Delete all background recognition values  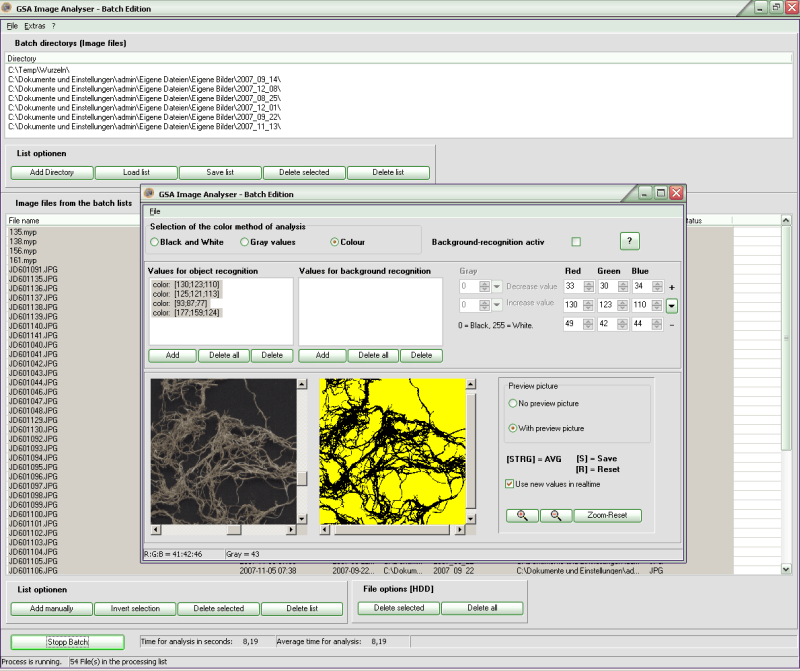pyautogui.click(x=374, y=355)
